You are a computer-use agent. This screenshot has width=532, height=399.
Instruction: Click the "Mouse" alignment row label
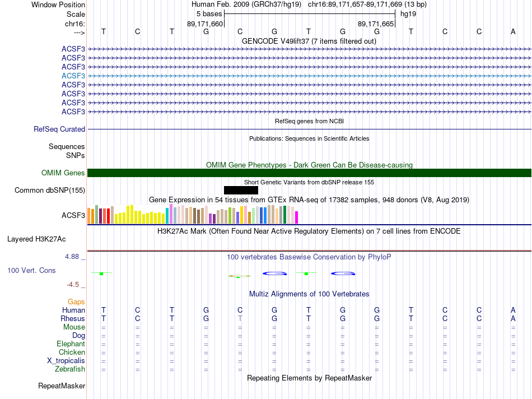coord(74,327)
